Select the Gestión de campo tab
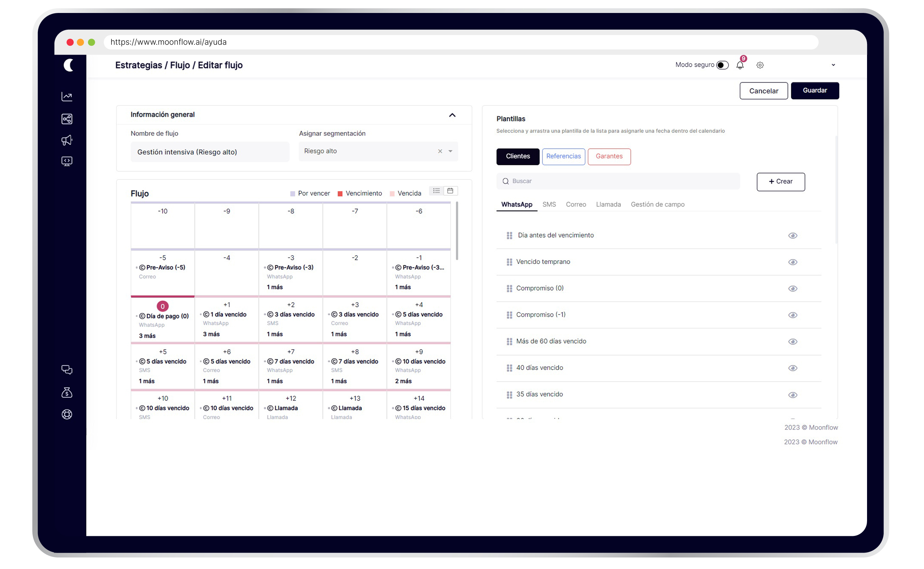 [657, 204]
